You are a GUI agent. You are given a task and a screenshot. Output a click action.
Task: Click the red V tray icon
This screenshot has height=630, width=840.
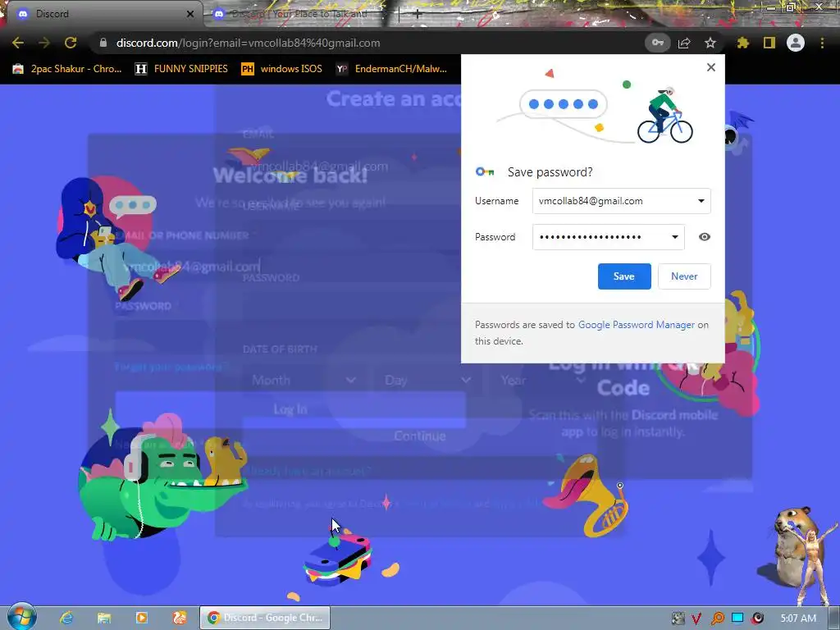696,619
